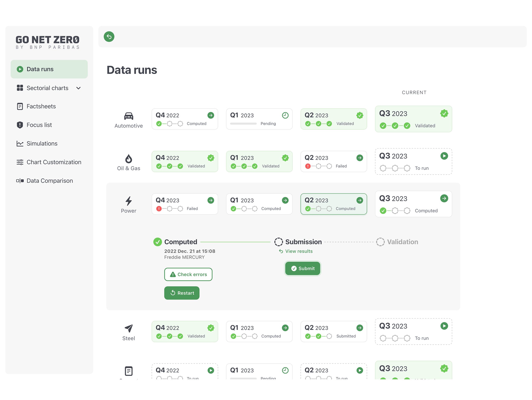Click 'Computed' status on Power Q3 2023

pyautogui.click(x=426, y=211)
